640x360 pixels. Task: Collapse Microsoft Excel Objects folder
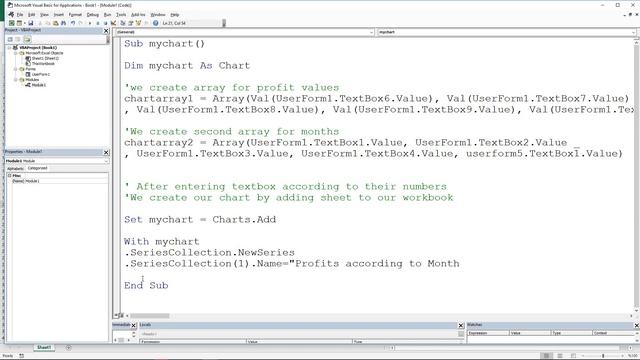[16, 53]
